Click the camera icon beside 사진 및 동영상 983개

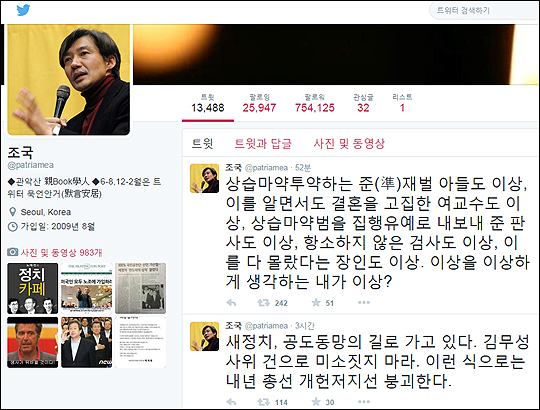point(12,252)
